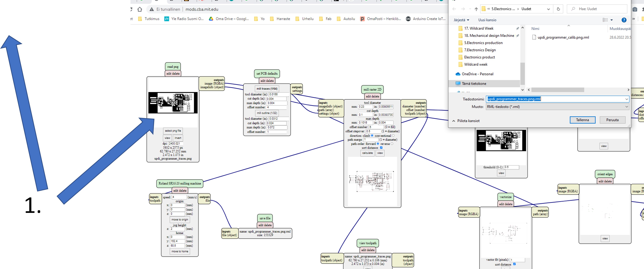Open the Tiedostonimi filename dropdown arrow
This screenshot has height=269, width=644.
[x=626, y=99]
